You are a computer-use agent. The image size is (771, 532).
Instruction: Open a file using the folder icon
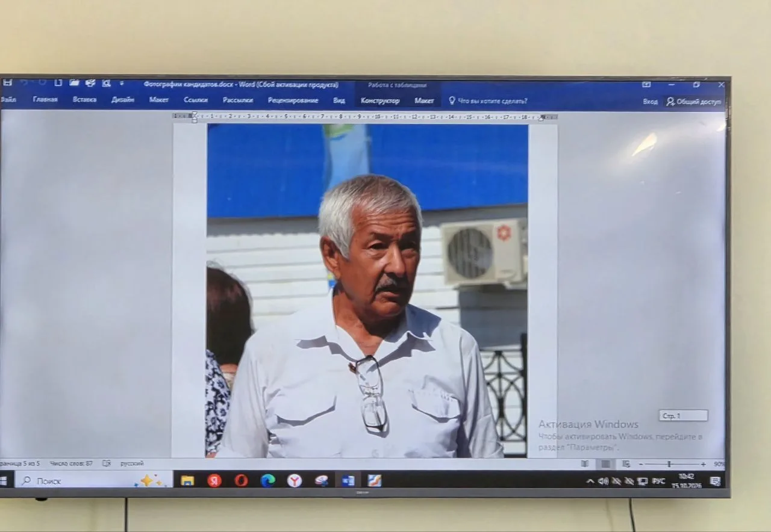[74, 83]
